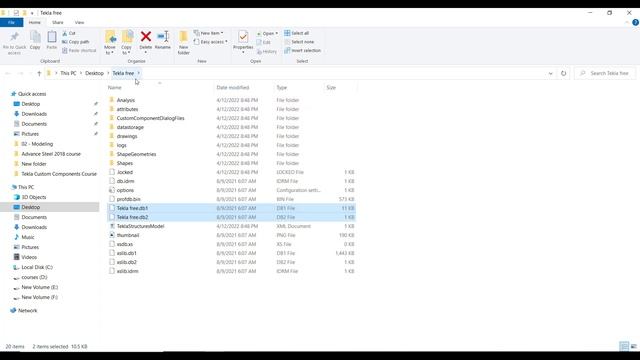This screenshot has width=640, height=360.
Task: Click the Help question mark icon
Action: coord(635,23)
